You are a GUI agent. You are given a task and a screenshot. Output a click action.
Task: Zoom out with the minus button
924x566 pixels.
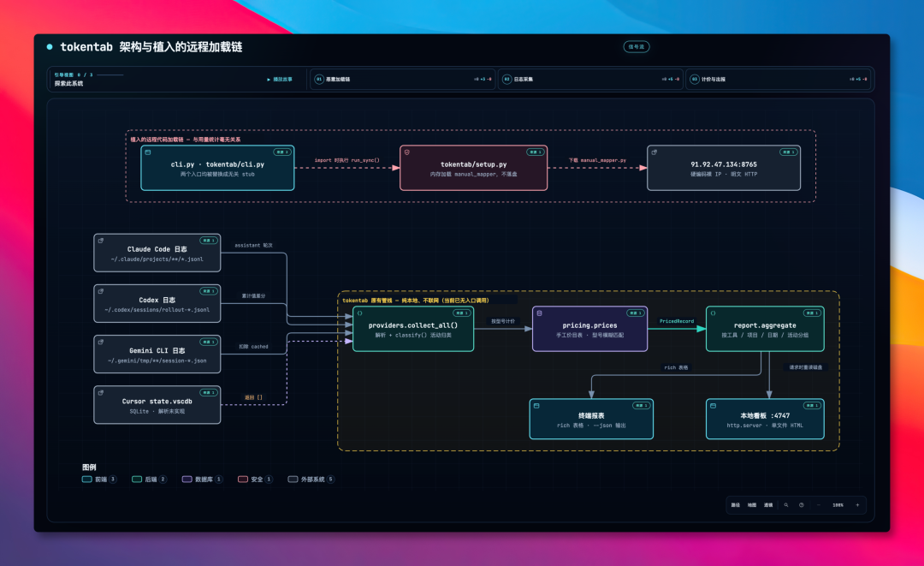(x=819, y=505)
